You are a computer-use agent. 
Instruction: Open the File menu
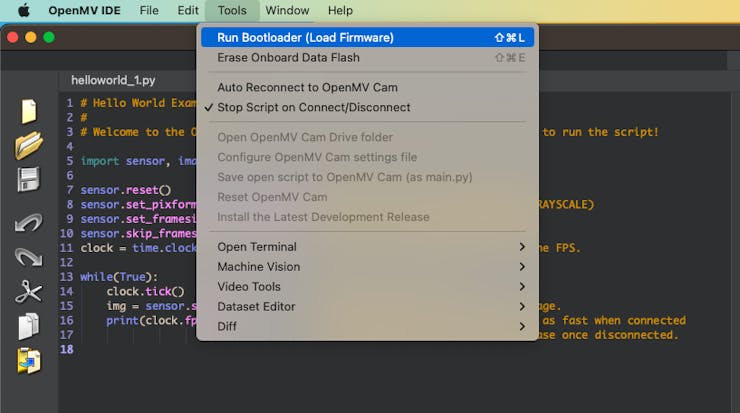pyautogui.click(x=149, y=10)
